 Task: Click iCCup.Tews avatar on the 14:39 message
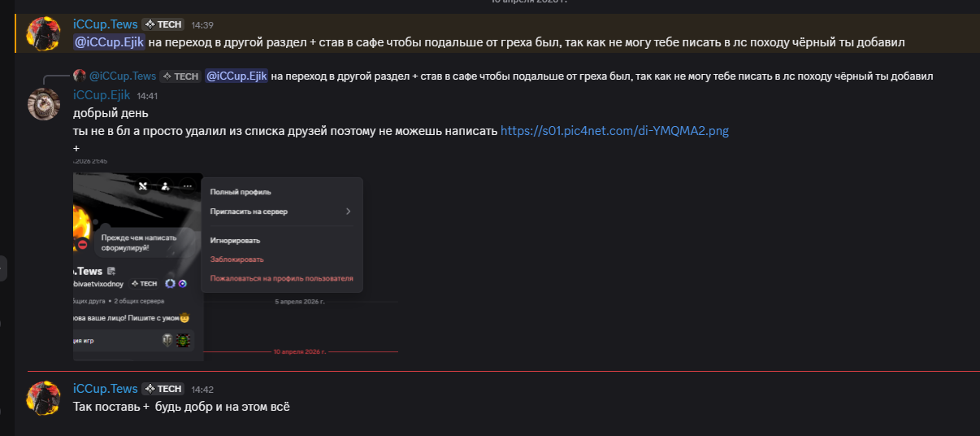pyautogui.click(x=43, y=33)
